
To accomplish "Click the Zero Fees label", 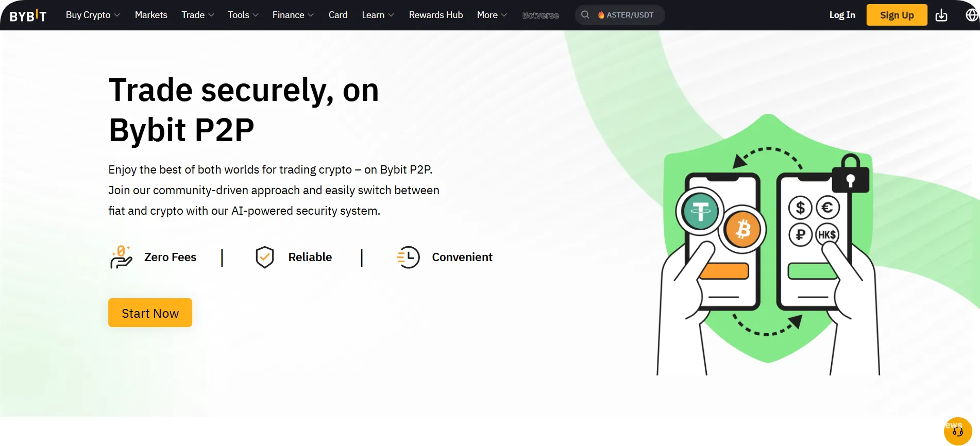I will click(x=171, y=257).
